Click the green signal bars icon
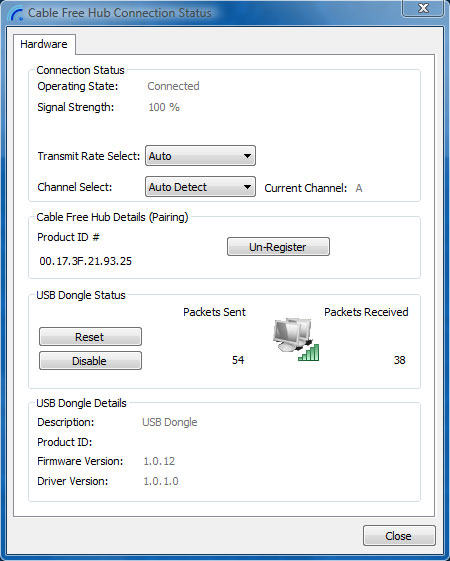The width and height of the screenshot is (450, 561). 309,352
